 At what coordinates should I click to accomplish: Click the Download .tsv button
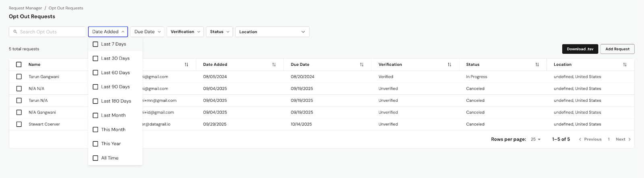pos(580,49)
